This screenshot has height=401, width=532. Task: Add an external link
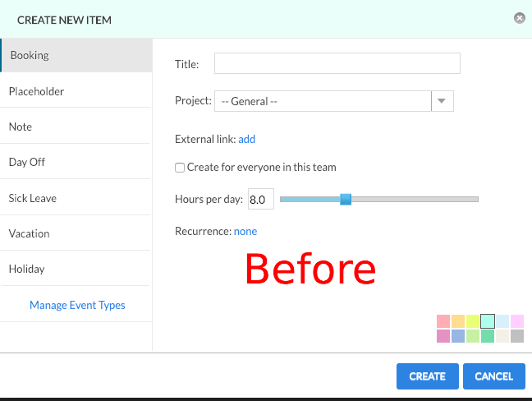click(x=247, y=139)
